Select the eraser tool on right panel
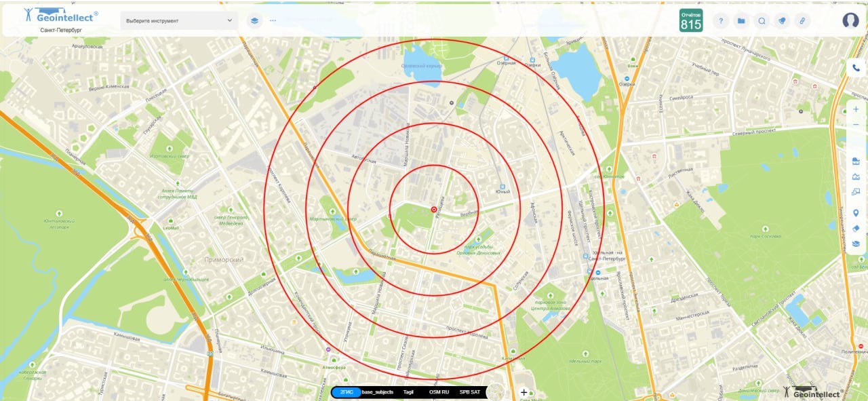This screenshot has height=401, width=868. click(x=856, y=229)
